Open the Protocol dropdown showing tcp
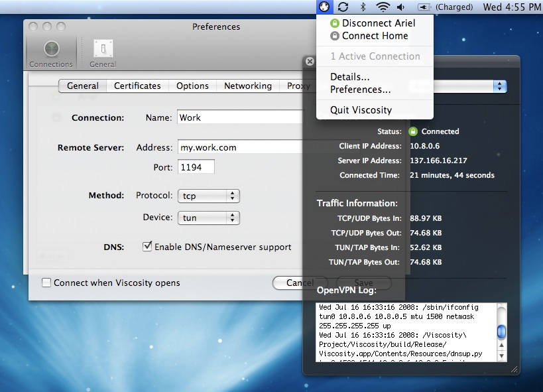 tap(208, 196)
